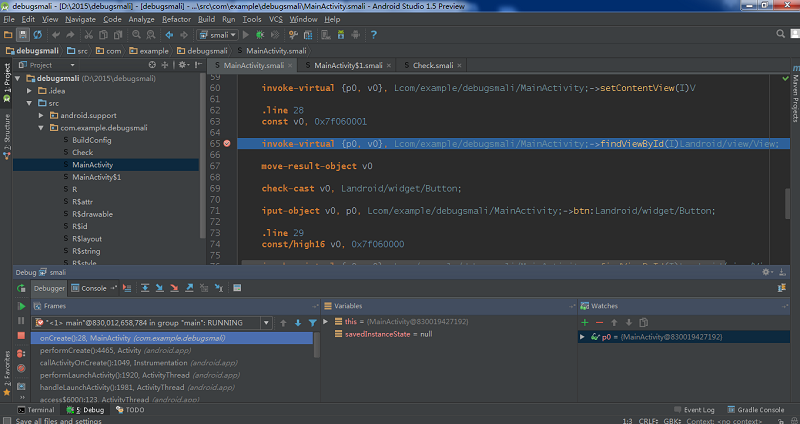This screenshot has height=424, width=800.
Task: Expand the this variable node
Action: [326, 321]
